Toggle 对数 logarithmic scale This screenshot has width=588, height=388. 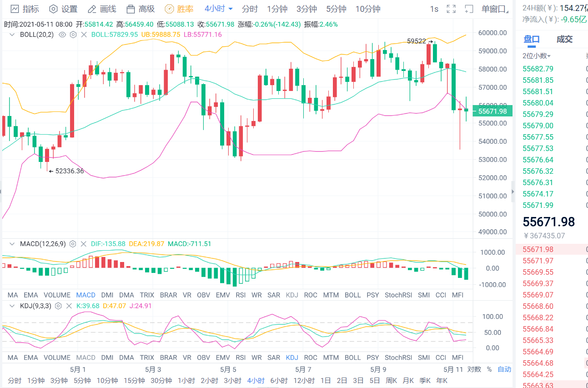coord(474,369)
